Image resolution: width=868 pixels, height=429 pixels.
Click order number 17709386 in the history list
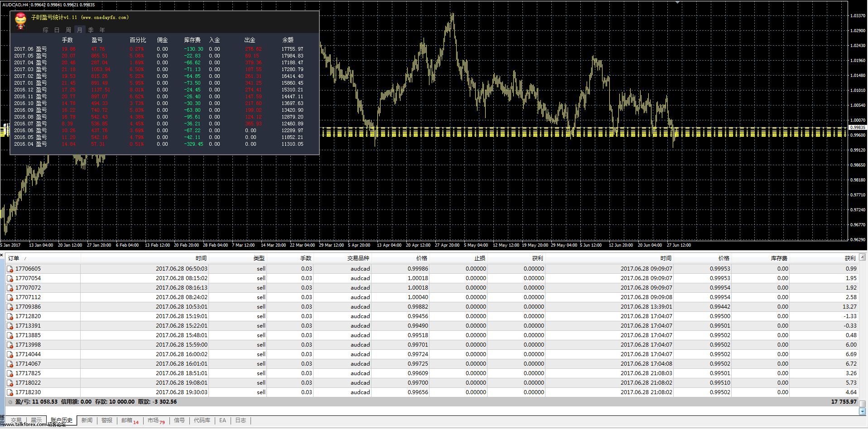tap(28, 307)
